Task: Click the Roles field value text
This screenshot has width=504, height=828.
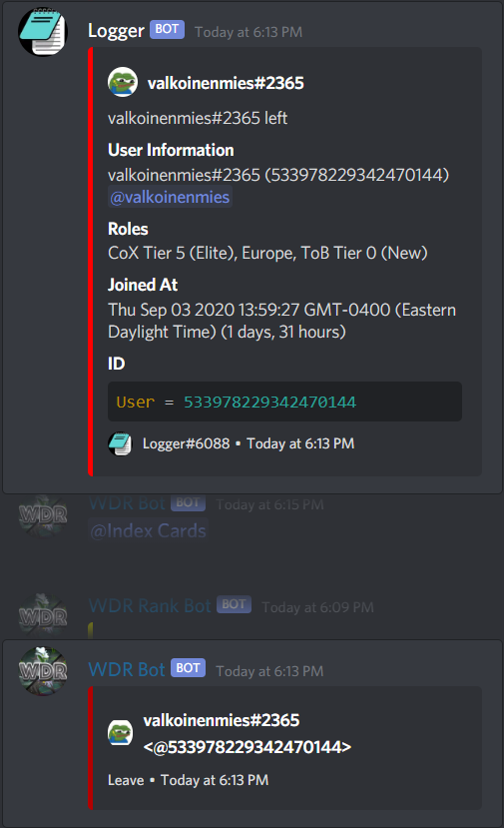Action: (267, 253)
